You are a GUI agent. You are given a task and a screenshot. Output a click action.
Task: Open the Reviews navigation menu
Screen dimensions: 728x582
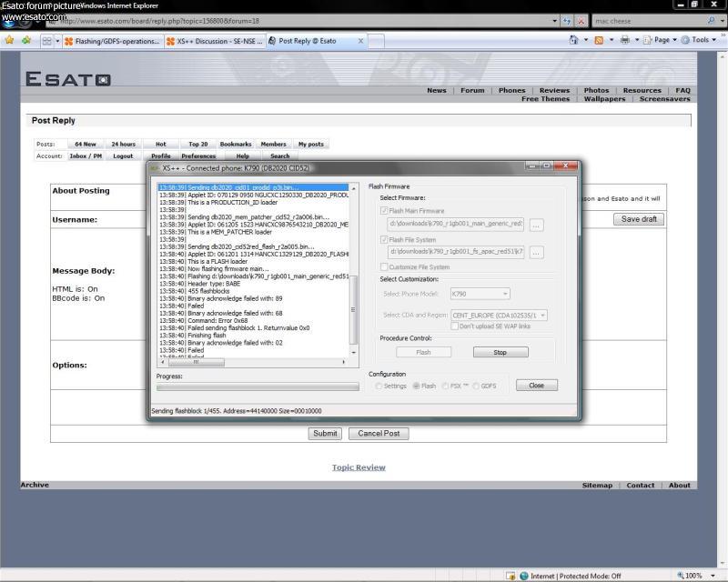[x=554, y=91]
